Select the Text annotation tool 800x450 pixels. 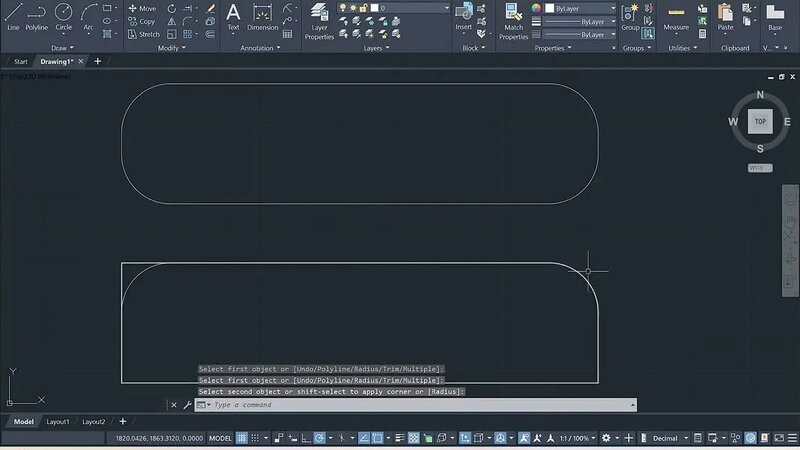(x=233, y=16)
